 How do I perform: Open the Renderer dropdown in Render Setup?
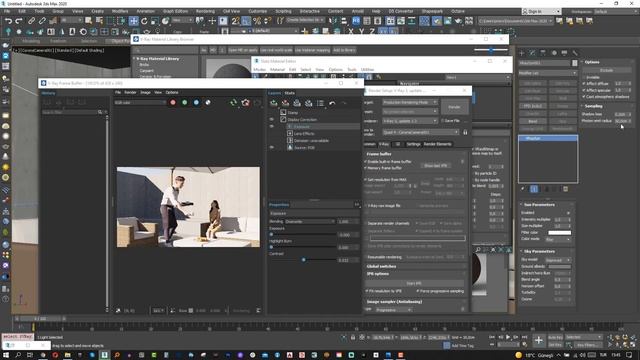pos(410,121)
